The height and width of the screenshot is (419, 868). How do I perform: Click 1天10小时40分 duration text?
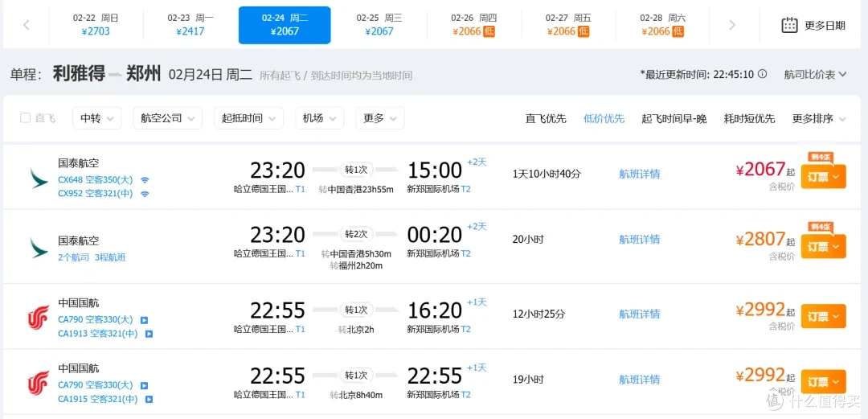[x=547, y=174]
